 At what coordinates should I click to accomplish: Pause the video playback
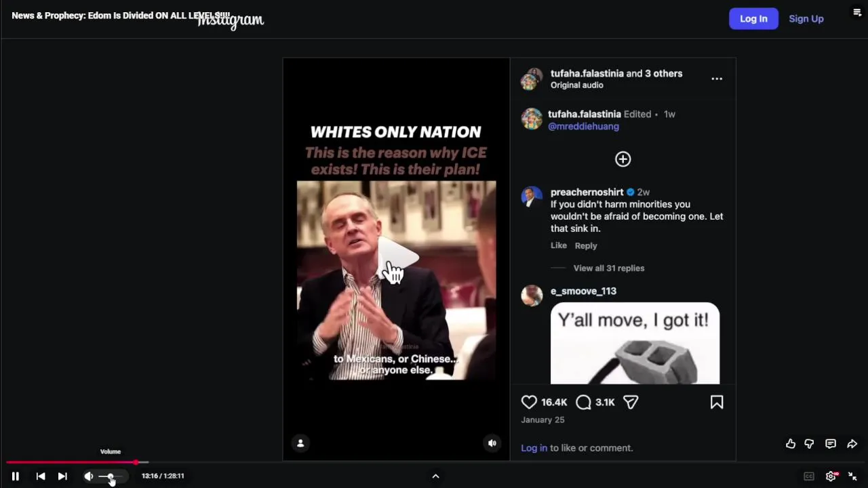click(x=15, y=476)
